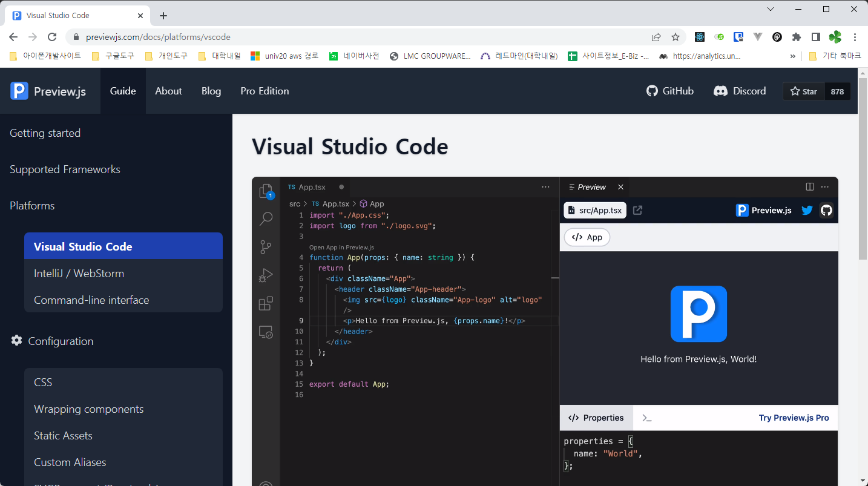
Task: Click the 878 star count
Action: click(x=837, y=91)
